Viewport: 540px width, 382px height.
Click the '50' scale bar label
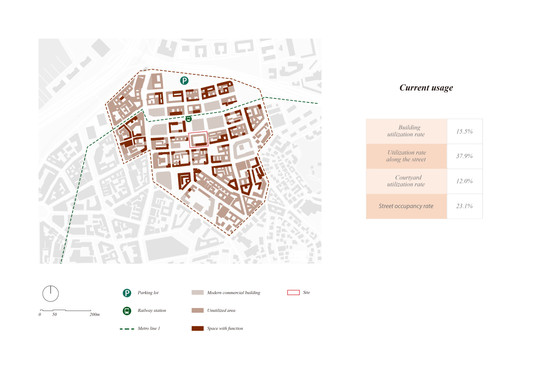click(x=54, y=315)
